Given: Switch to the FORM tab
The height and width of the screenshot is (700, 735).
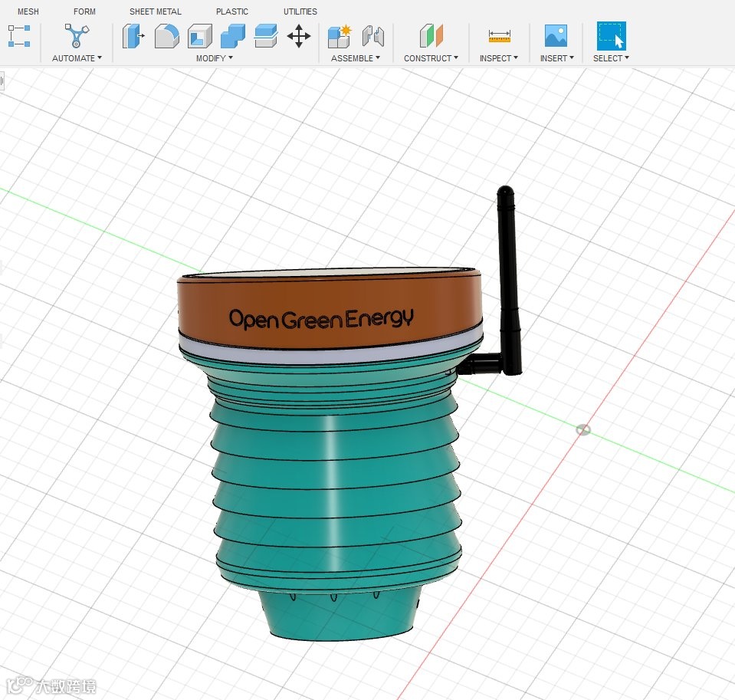Looking at the screenshot, I should click(84, 12).
